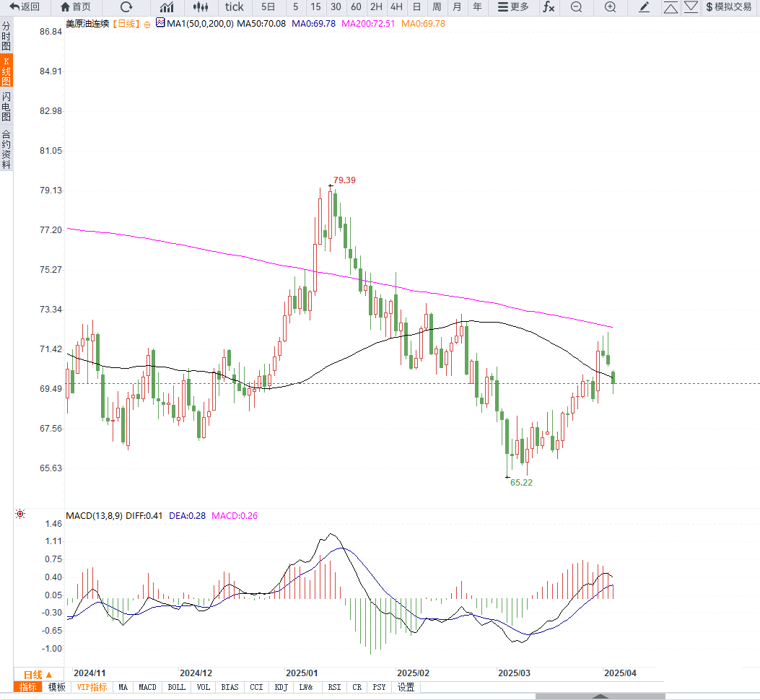Expand the 日线 period selector at bottom
The width and height of the screenshot is (760, 700).
point(38,674)
